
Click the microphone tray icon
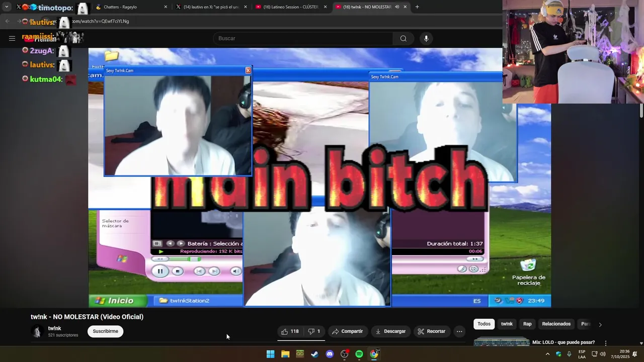coord(569,354)
